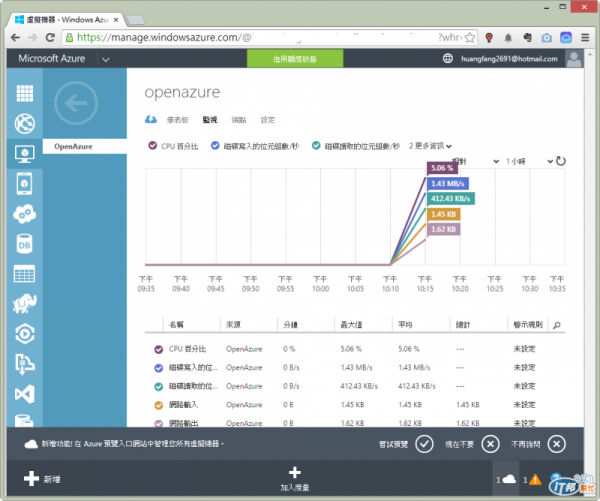Open SQL Databases DB icon in sidebar
This screenshot has height=501, width=600.
tap(24, 244)
